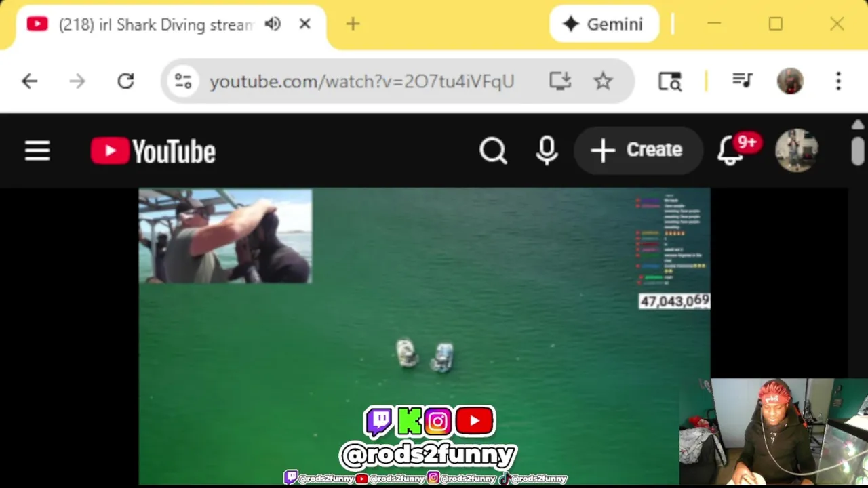
Task: Open Chrome profile avatar
Action: pos(790,81)
